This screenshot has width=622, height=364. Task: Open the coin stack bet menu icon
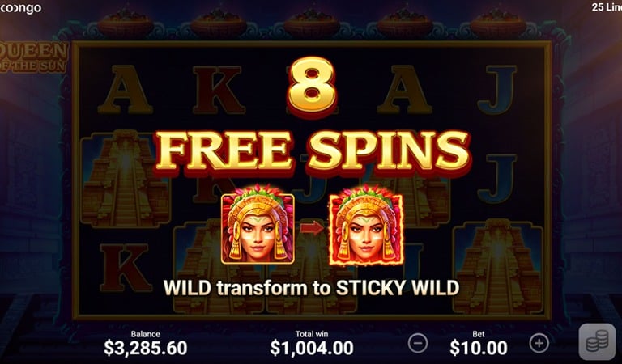tap(598, 342)
